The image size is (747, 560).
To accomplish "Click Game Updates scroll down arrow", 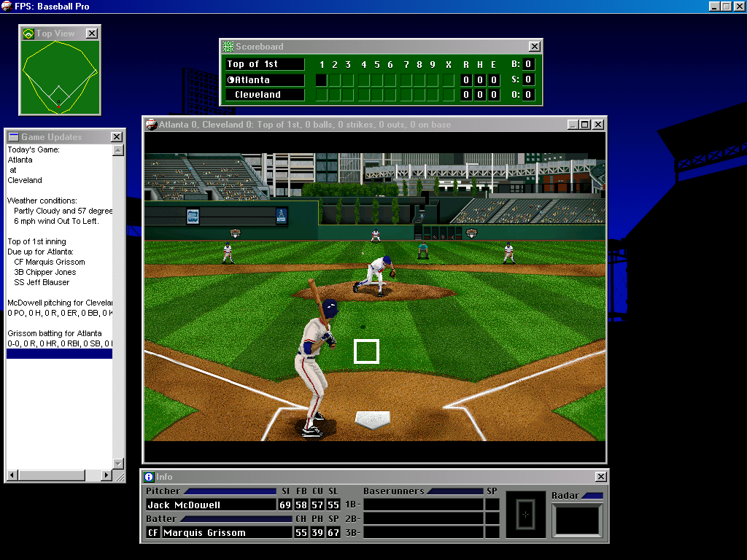I will [118, 463].
